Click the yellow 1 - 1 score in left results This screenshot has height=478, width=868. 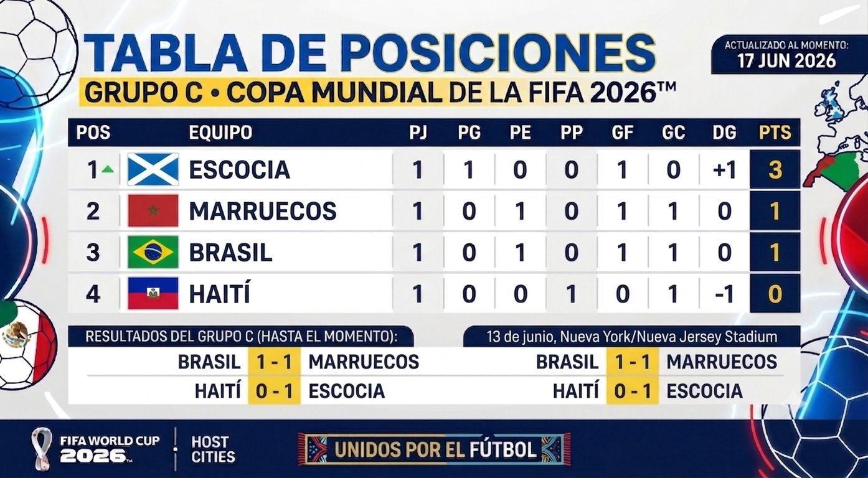(x=274, y=362)
